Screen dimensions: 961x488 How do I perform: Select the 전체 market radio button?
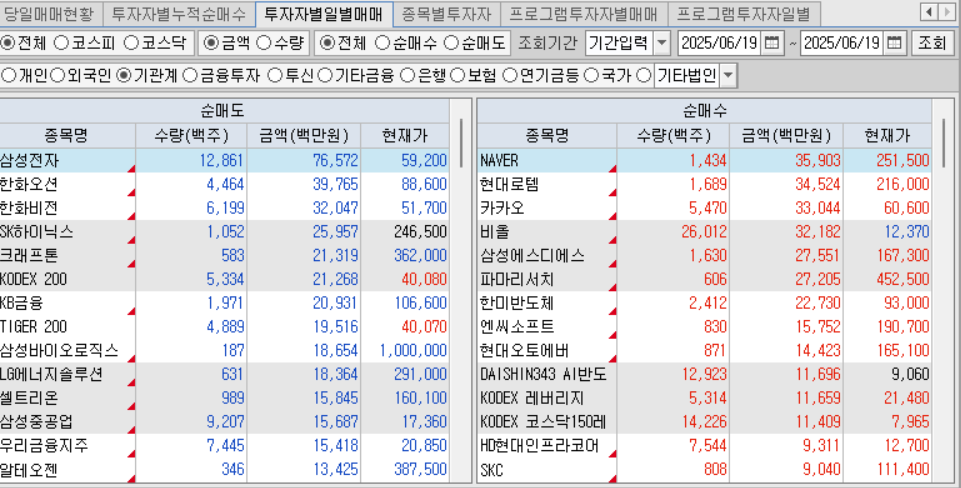pyautogui.click(x=8, y=43)
